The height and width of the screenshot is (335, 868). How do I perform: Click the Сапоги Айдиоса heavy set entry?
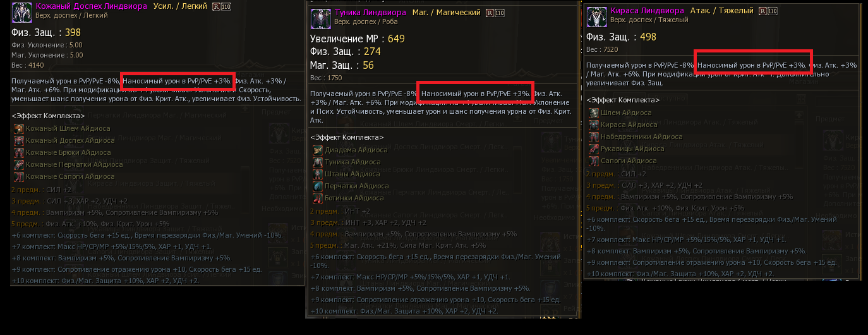(x=628, y=161)
